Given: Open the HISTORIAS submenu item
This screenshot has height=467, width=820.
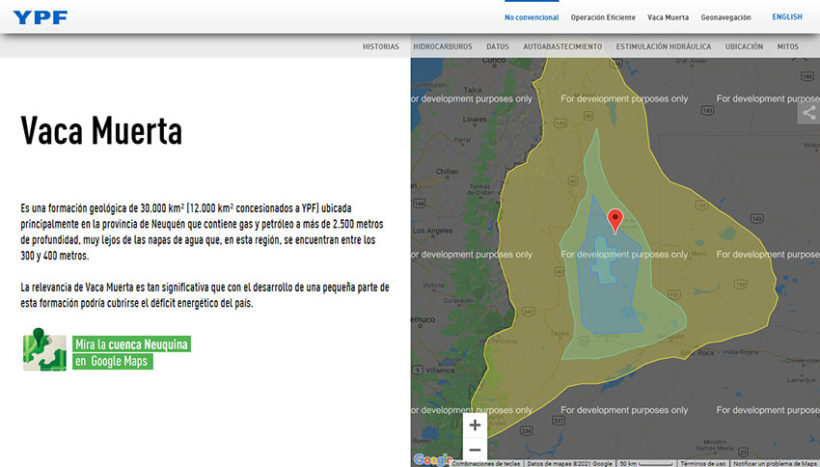Looking at the screenshot, I should (380, 46).
